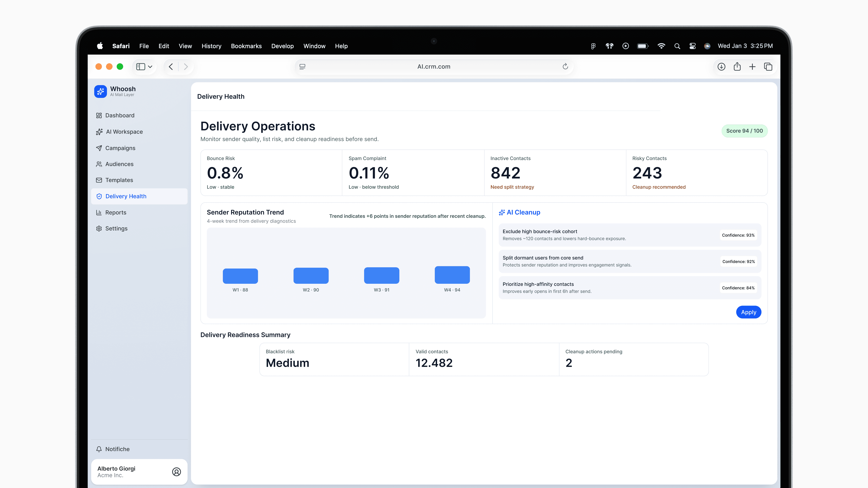The height and width of the screenshot is (488, 868).
Task: Click the website settings icon in address bar
Action: 303,67
